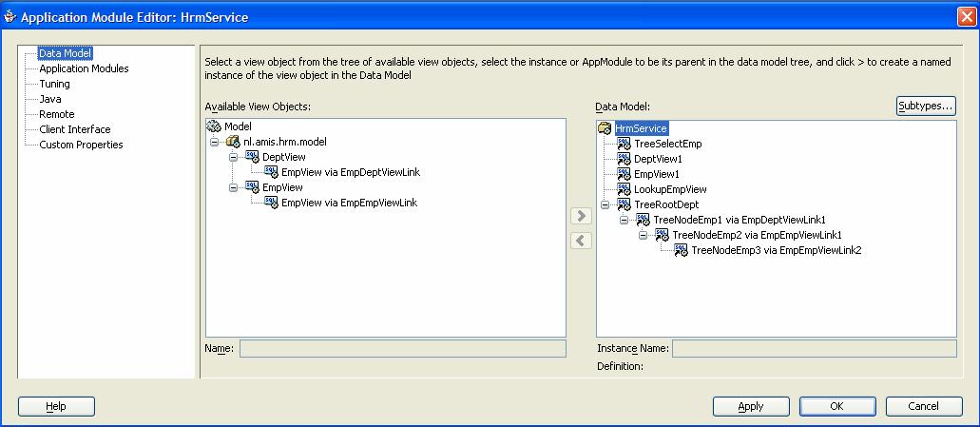Click the DeptView1 view instance icon

point(624,159)
